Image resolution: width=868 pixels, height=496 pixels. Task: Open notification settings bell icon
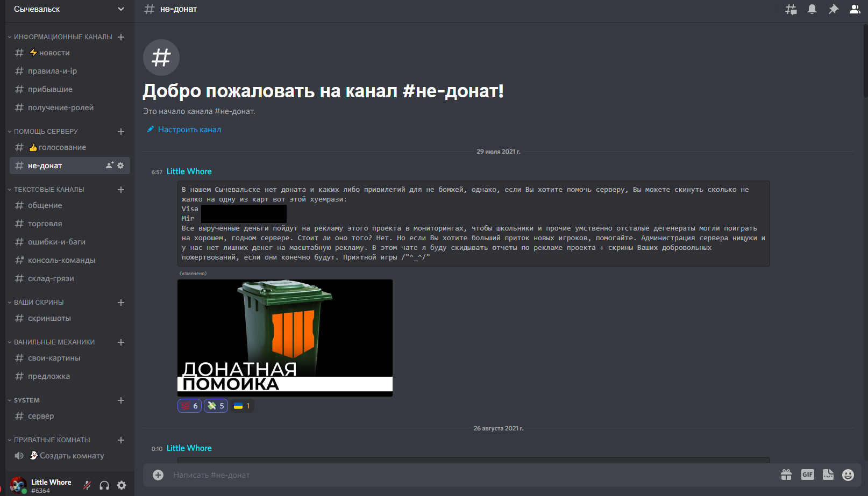click(812, 9)
